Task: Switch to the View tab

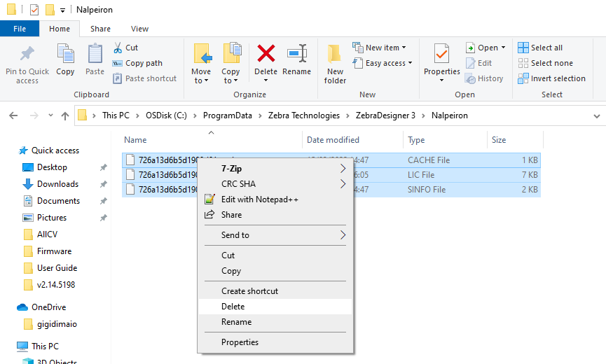Action: click(139, 29)
